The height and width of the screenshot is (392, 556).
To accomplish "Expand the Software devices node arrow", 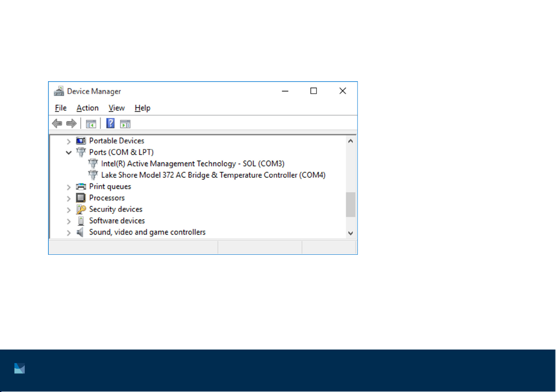I will tap(69, 221).
